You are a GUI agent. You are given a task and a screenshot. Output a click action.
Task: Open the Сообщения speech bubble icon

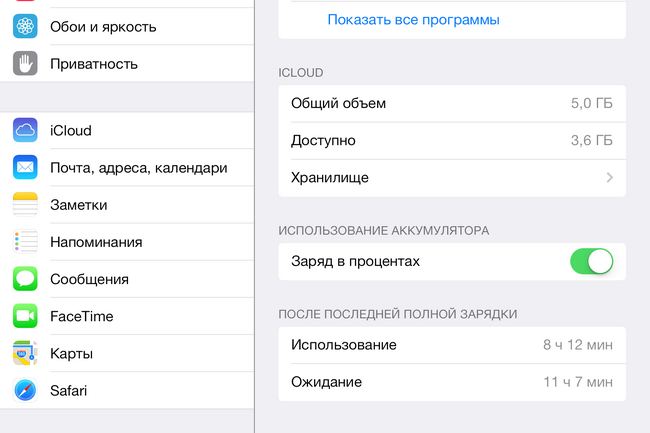(x=25, y=279)
